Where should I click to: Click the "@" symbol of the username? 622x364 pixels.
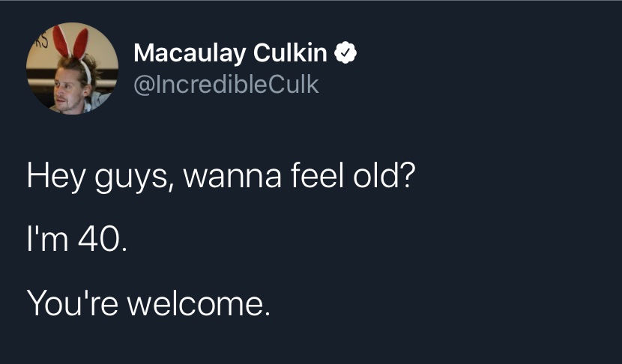pyautogui.click(x=141, y=85)
